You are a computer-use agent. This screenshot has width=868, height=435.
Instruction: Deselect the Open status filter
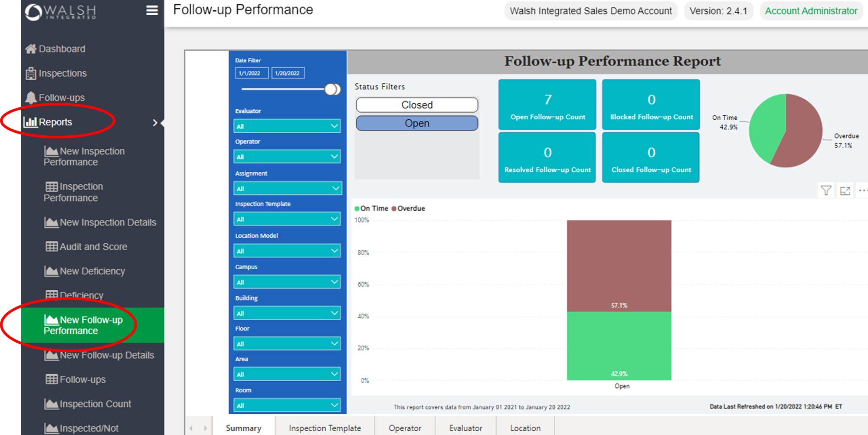tap(416, 123)
